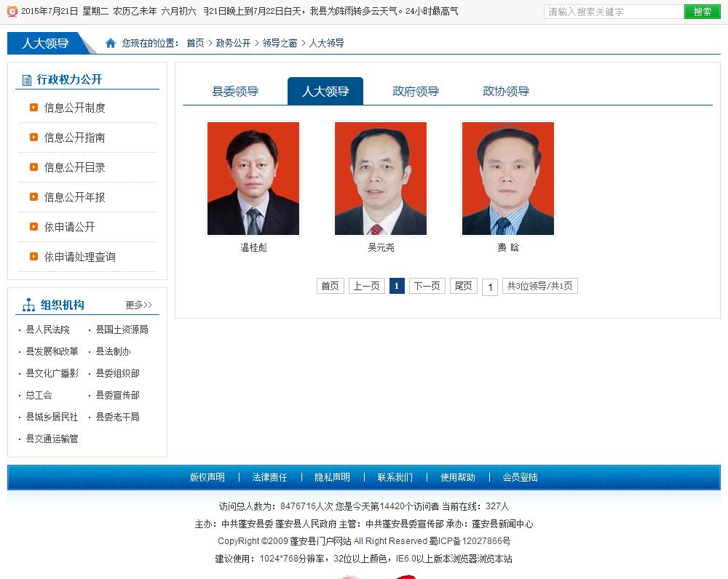Open the portrait photo of 温桂彪
This screenshot has width=728, height=579.
[x=253, y=178]
